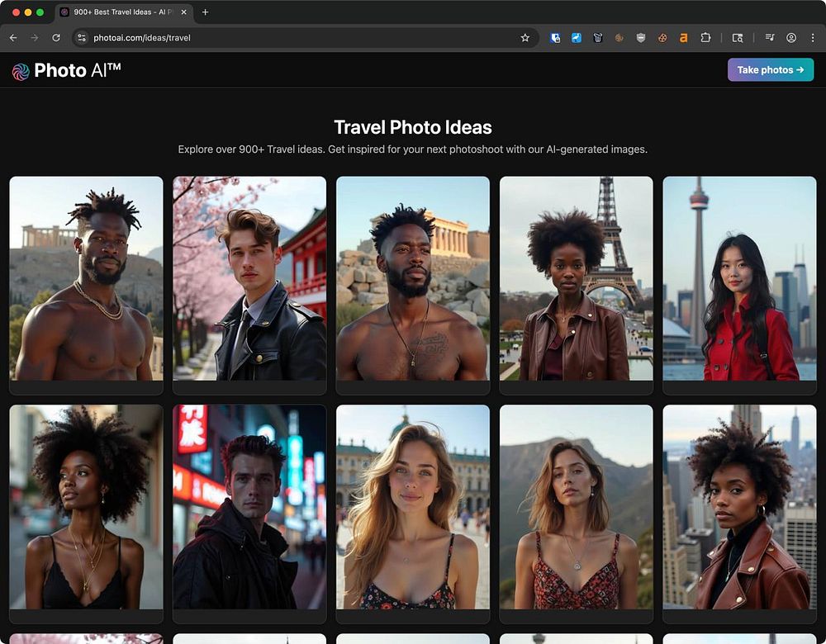This screenshot has width=826, height=644.
Task: Open the search tabs icon in toolbar
Action: (738, 38)
